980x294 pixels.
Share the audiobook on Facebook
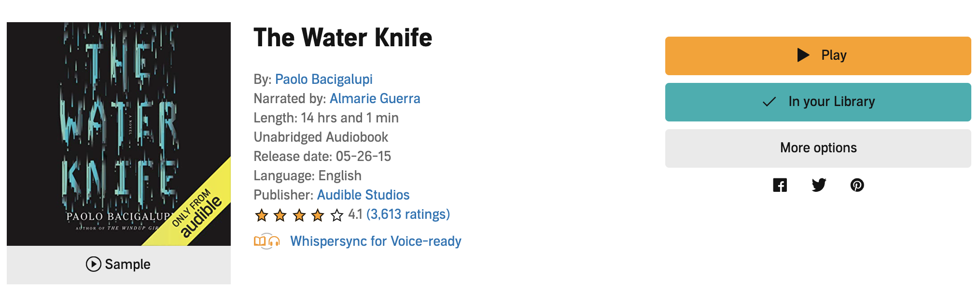point(780,185)
